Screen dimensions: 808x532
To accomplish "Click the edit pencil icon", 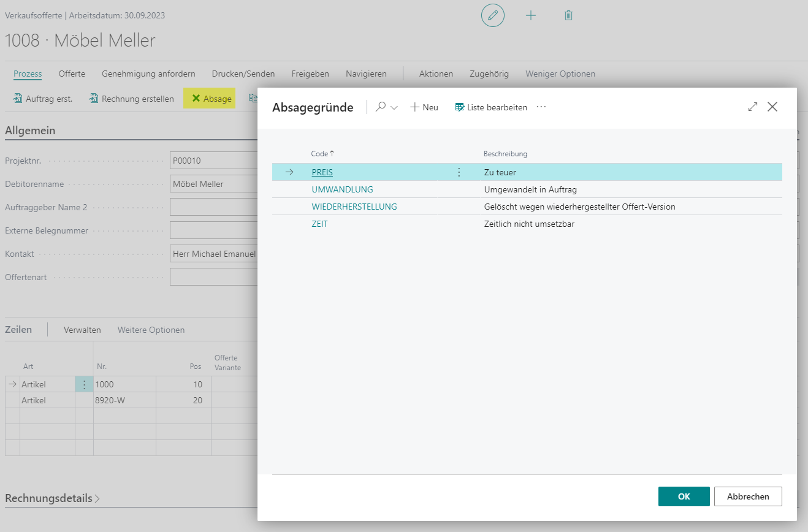I will click(492, 15).
